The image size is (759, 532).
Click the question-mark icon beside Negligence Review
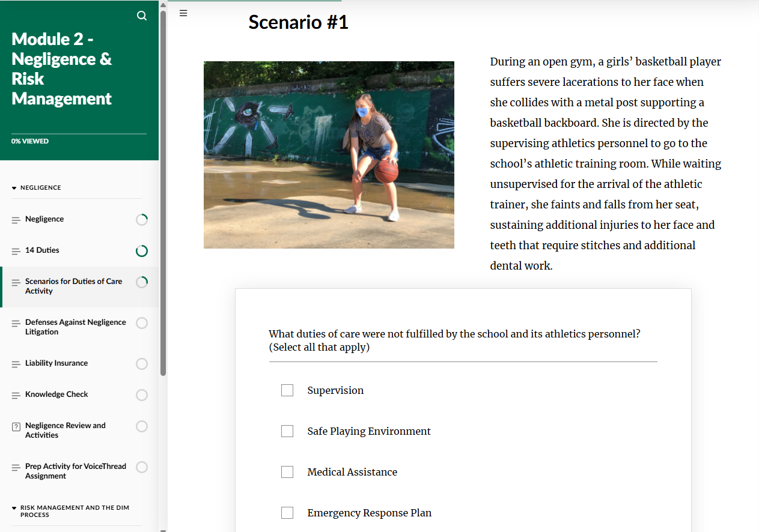coord(15,426)
